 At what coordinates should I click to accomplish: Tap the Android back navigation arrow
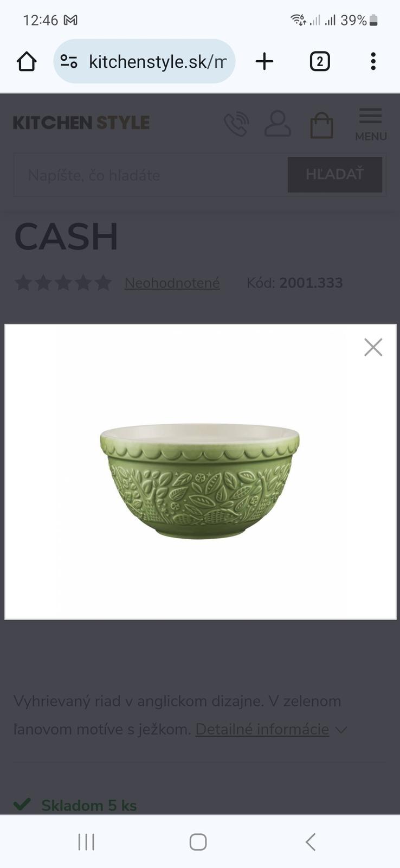click(311, 842)
